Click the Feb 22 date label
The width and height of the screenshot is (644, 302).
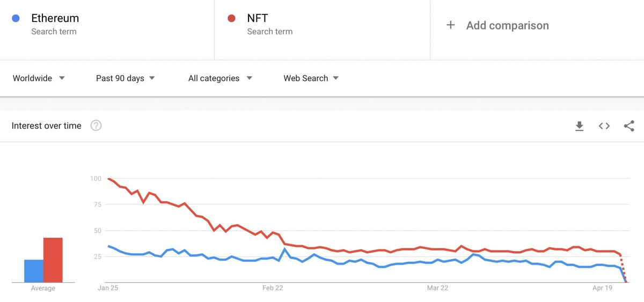[x=273, y=288]
